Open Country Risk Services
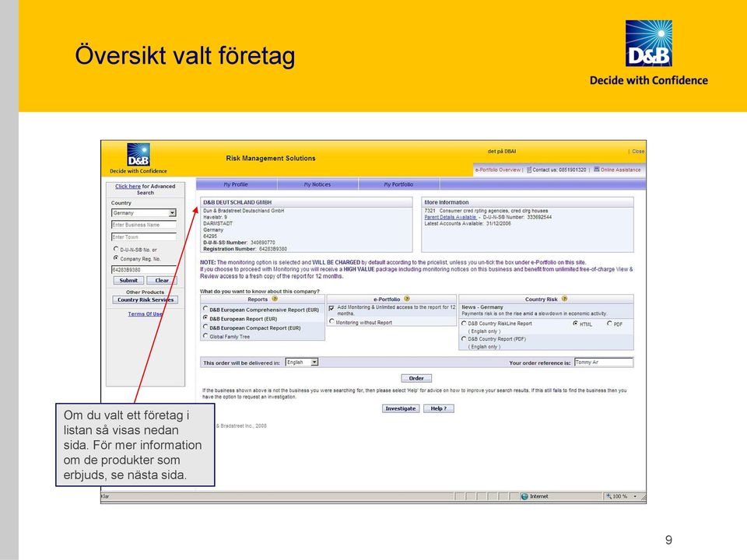The height and width of the screenshot is (560, 747). coord(146,300)
